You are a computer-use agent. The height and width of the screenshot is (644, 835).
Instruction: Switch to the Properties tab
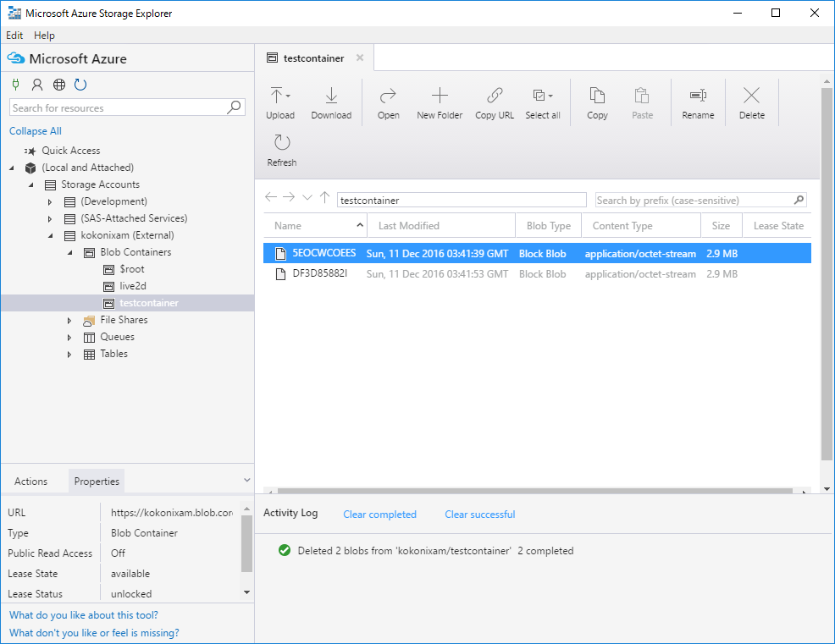(97, 482)
